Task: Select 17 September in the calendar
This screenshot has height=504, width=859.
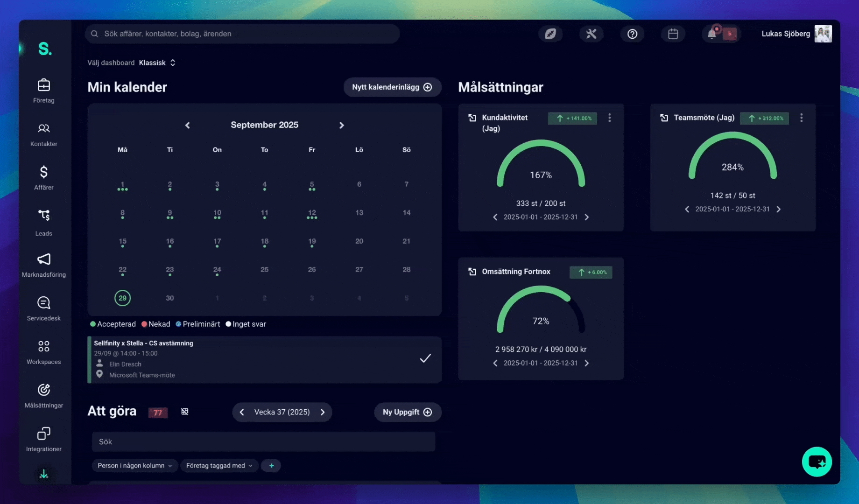Action: [x=217, y=242]
